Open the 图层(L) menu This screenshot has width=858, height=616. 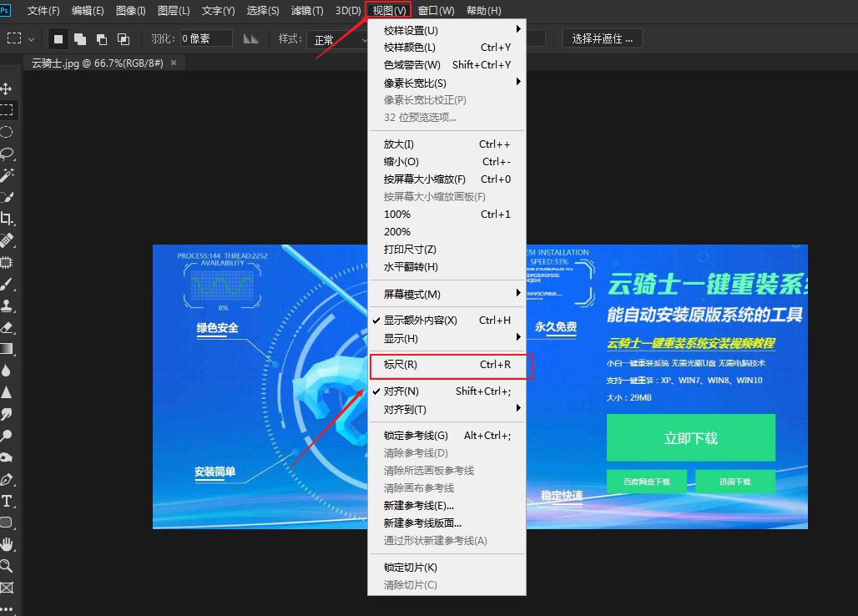(174, 10)
